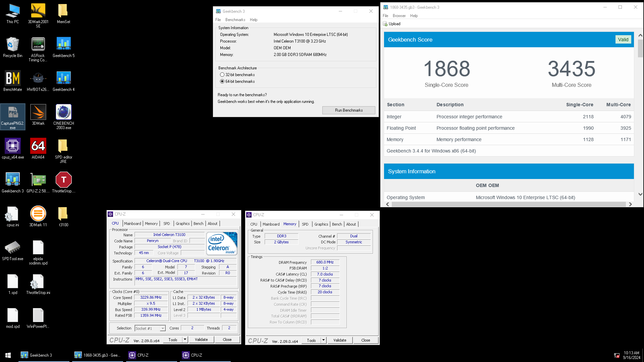
Task: Switch to 1868-3435.gb3 taskbar item
Action: 97,355
